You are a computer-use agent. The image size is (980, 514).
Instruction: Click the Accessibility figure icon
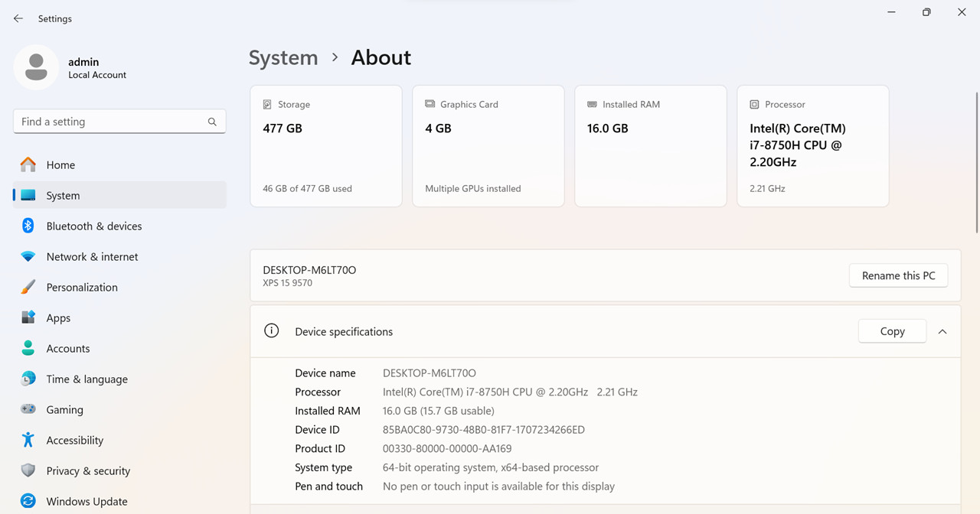[x=28, y=440]
